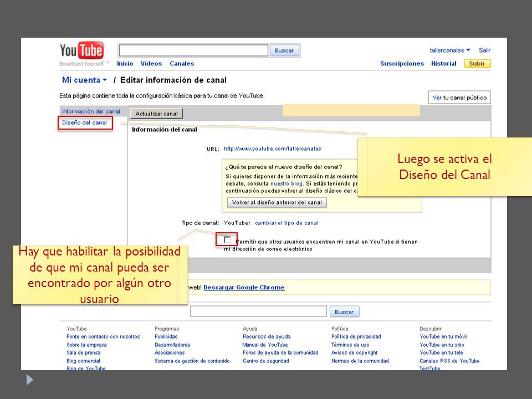This screenshot has width=532, height=399.
Task: Open Términos de uso link
Action: pyautogui.click(x=350, y=345)
